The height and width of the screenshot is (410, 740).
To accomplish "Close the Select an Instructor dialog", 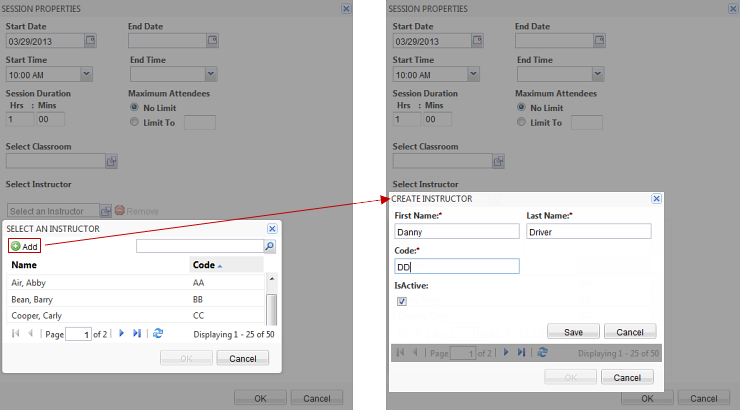I will [272, 229].
